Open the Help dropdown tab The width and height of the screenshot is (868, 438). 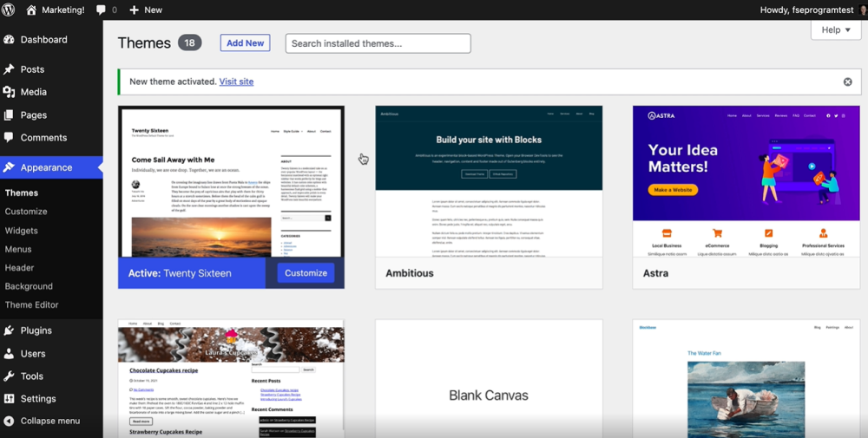pyautogui.click(x=836, y=29)
